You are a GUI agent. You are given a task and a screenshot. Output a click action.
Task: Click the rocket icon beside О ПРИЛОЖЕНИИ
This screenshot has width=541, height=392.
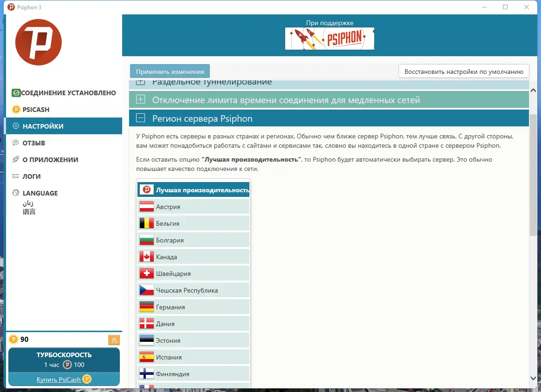click(x=16, y=159)
